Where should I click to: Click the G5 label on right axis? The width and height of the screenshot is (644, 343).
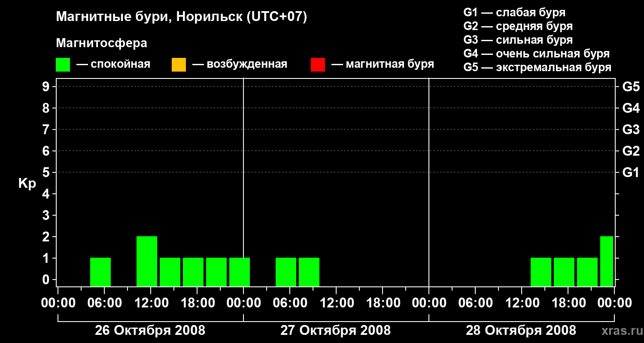631,87
